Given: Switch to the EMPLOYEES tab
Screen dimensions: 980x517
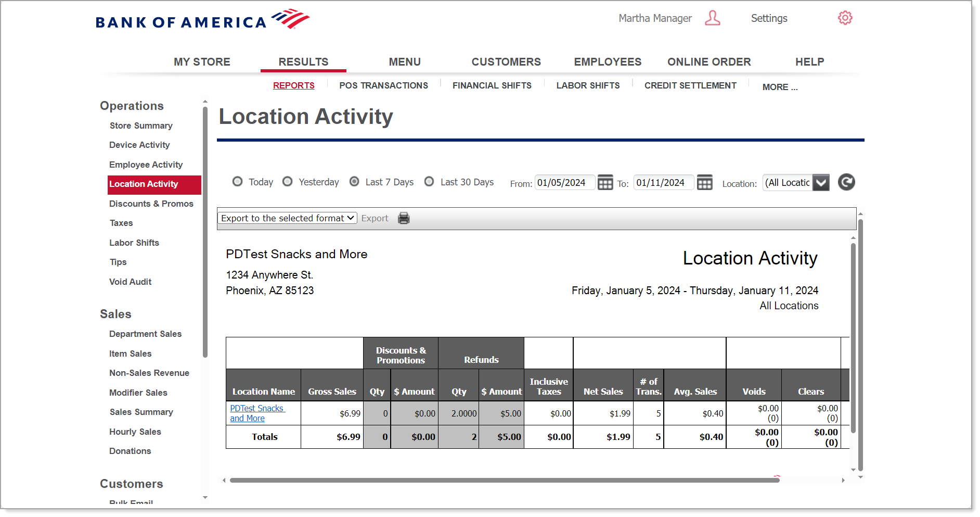Looking at the screenshot, I should click(608, 62).
